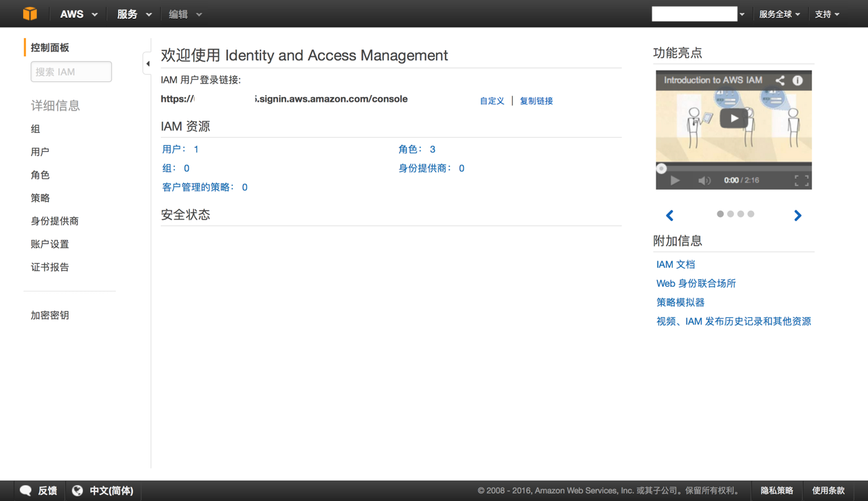
Task: Open 身份提供商 in the sidebar
Action: pyautogui.click(x=55, y=221)
